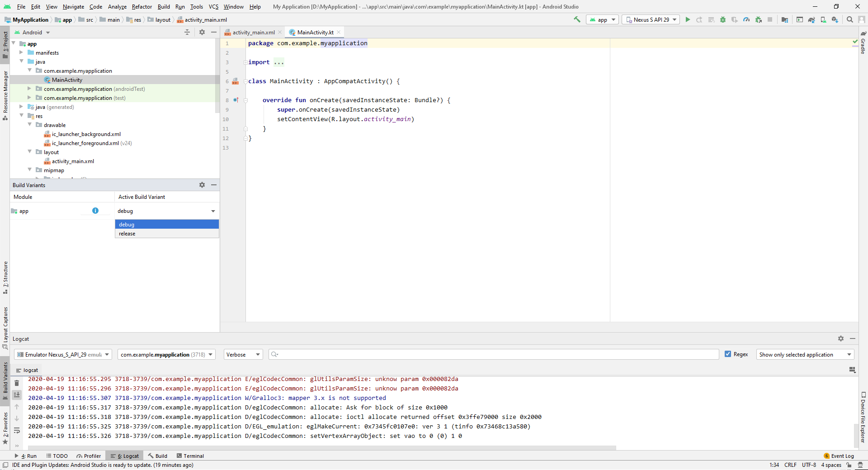This screenshot has width=868, height=470.
Task: Select release from the build variant list
Action: tap(127, 234)
